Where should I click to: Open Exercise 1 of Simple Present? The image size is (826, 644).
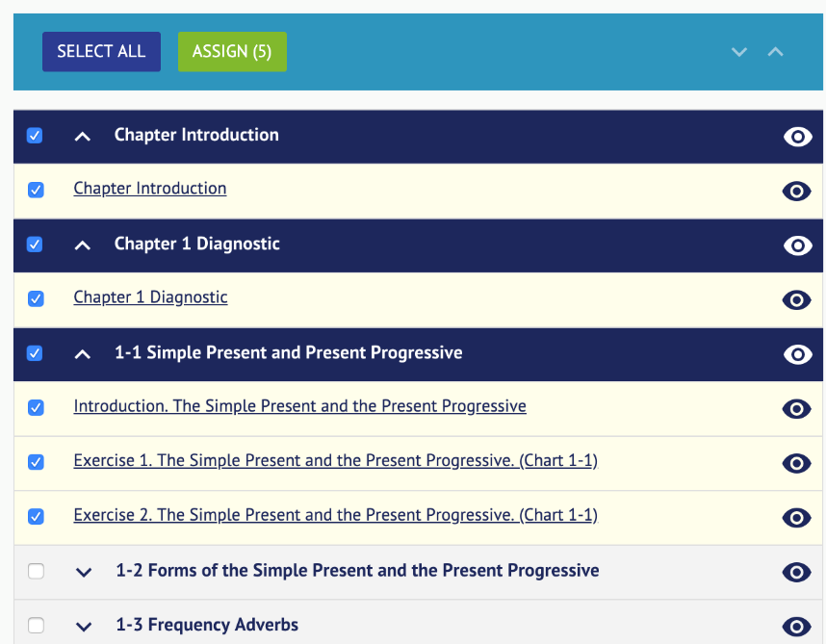[x=336, y=460]
